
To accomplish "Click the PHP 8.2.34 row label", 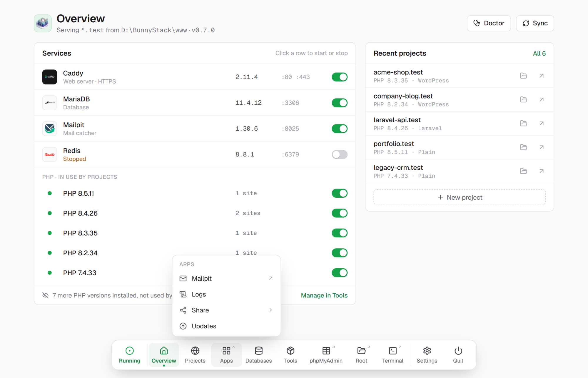I will pyautogui.click(x=80, y=253).
